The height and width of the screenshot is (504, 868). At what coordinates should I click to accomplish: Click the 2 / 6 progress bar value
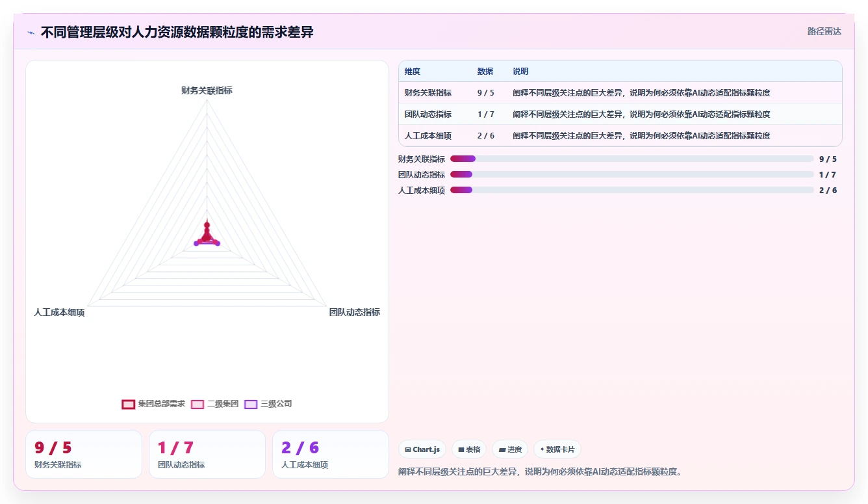(828, 190)
